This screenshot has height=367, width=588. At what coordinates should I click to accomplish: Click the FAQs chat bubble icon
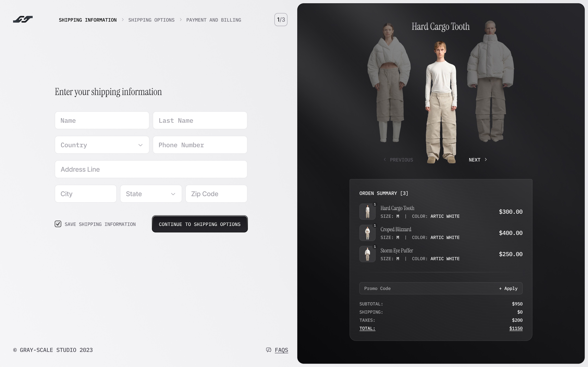pos(268,350)
